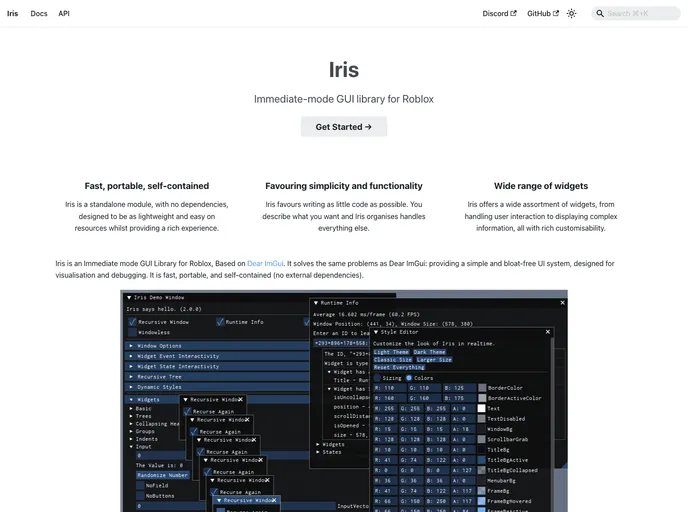Click the ID input field in Runtime Info
The image size is (688, 512).
tap(341, 343)
